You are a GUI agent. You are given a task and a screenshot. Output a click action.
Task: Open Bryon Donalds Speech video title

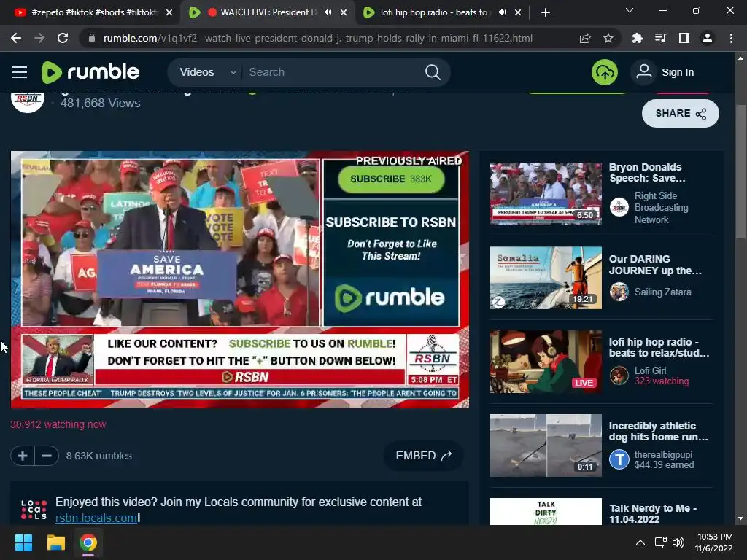[647, 172]
